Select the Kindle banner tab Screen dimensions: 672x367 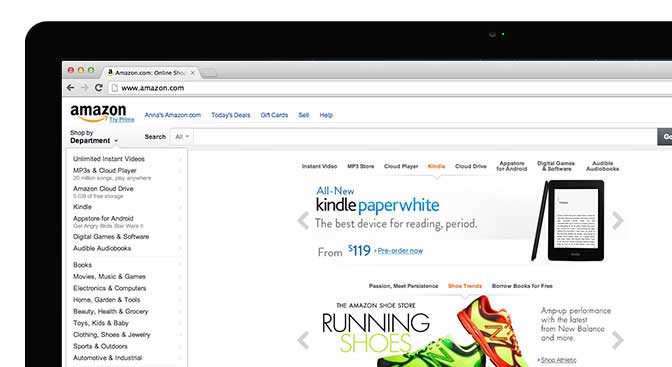click(436, 166)
